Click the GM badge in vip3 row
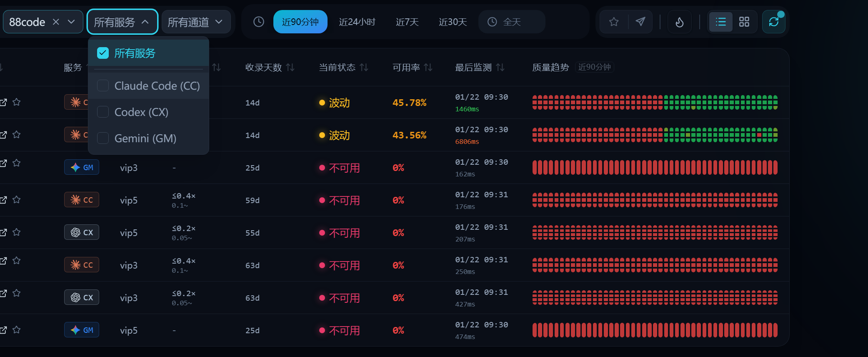The height and width of the screenshot is (357, 868). point(82,167)
